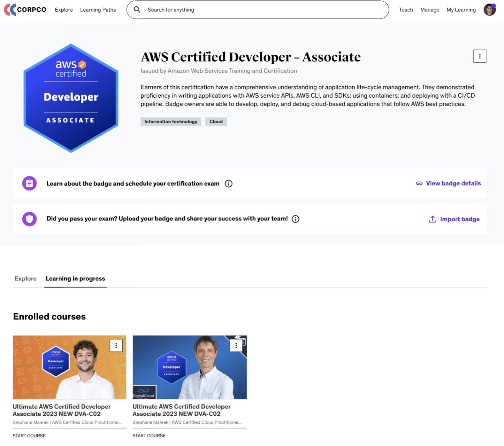
Task: Start the orange Ultimate AWS Developer course
Action: coord(29,436)
